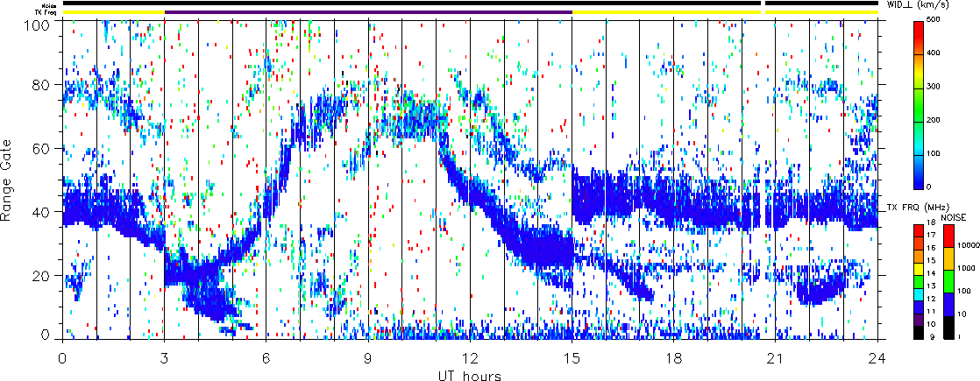Viewport: 980px width, 381px height.
Task: Click the x-axis tick label '0' under the plot
Action: (x=62, y=360)
